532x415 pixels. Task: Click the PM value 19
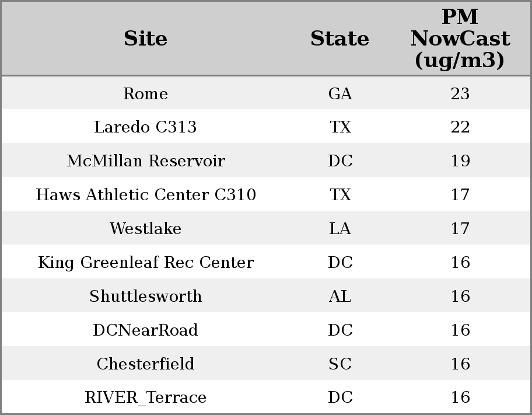coord(460,161)
